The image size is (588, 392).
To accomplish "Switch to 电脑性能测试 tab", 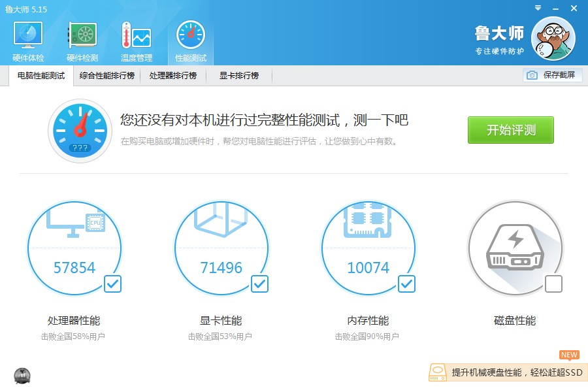I will (x=41, y=75).
